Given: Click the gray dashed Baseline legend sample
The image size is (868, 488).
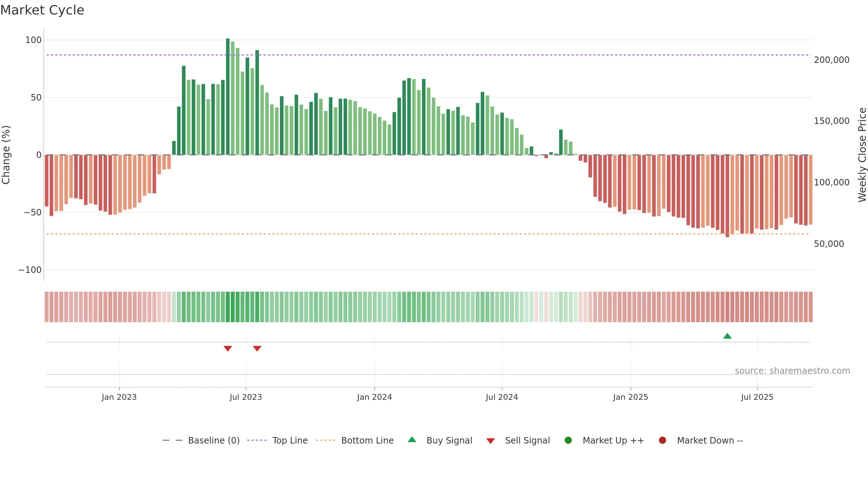Looking at the screenshot, I should point(173,440).
